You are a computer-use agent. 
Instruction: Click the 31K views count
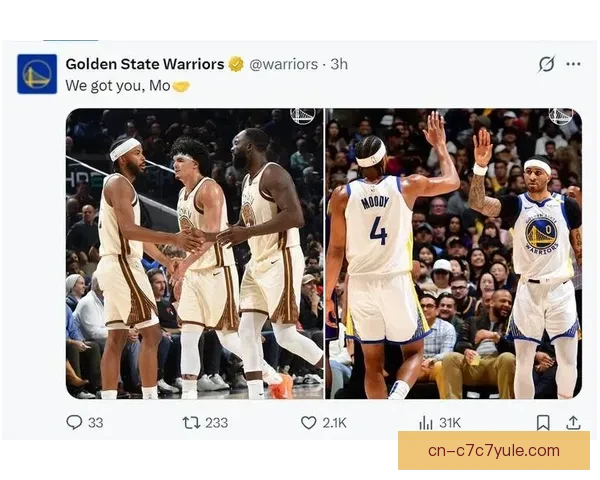450,423
